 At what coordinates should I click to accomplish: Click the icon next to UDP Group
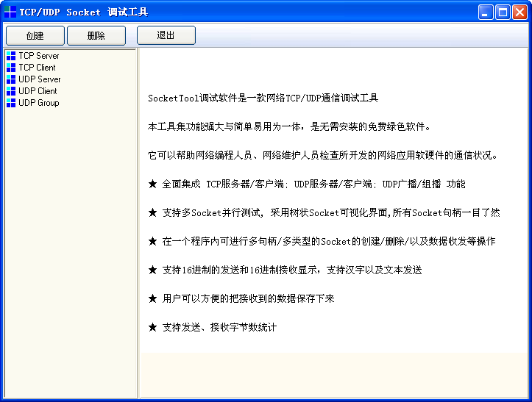(11, 103)
